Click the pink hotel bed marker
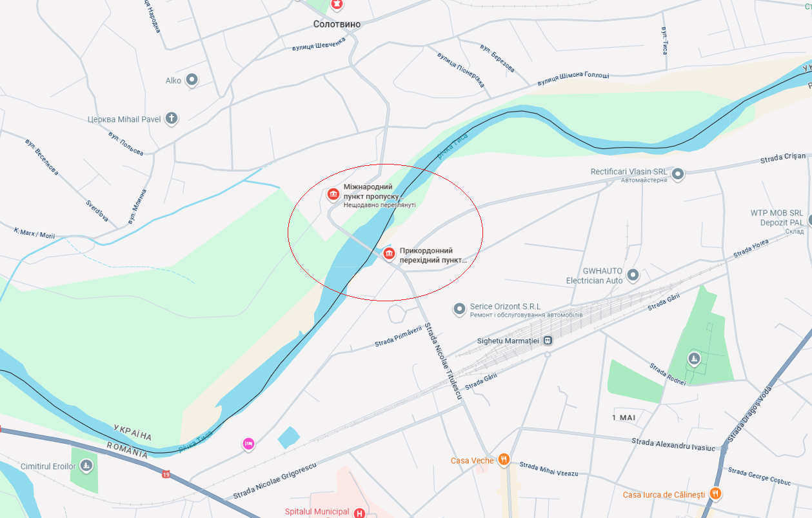 248,443
